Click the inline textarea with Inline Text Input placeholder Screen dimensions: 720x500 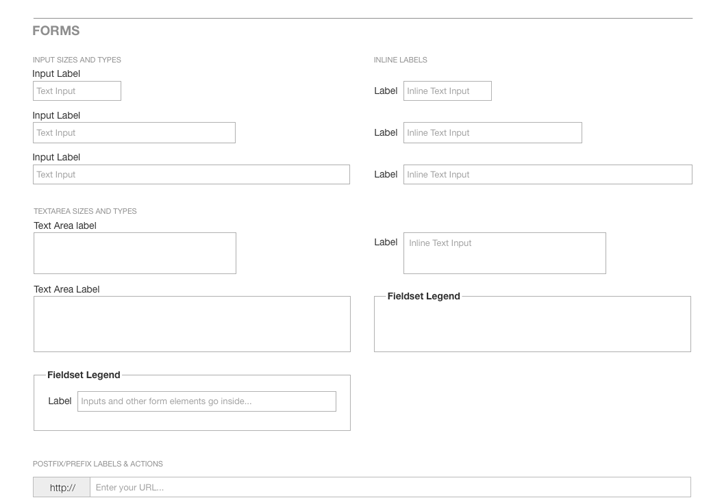point(505,253)
